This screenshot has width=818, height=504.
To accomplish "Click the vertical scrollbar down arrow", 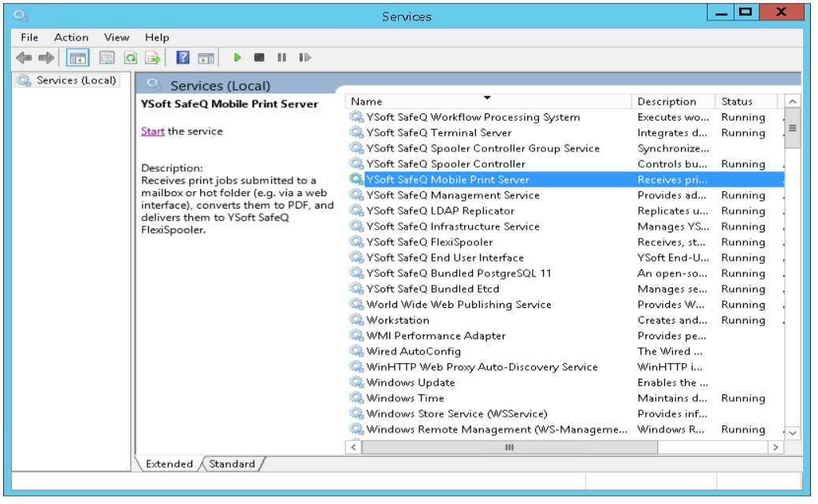I will [793, 433].
